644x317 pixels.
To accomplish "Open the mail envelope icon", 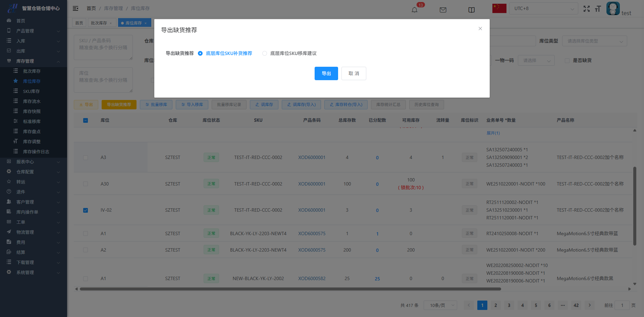I will (443, 10).
